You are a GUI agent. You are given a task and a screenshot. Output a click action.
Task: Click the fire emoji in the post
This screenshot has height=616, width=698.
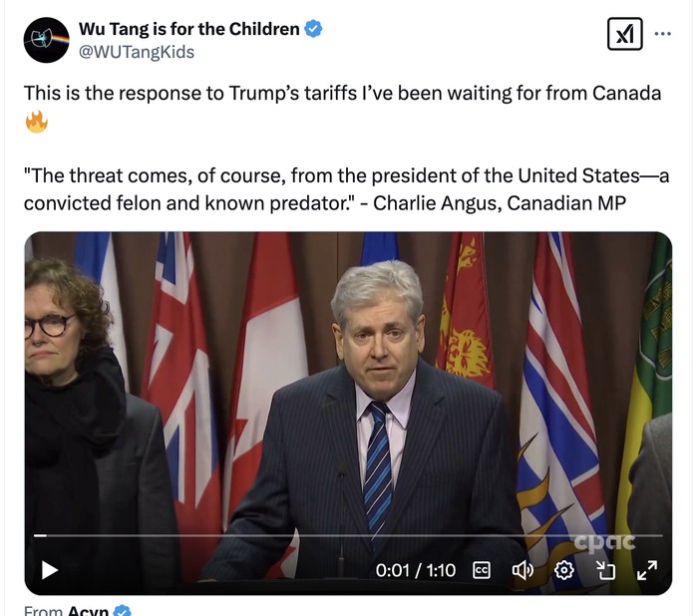tap(37, 123)
